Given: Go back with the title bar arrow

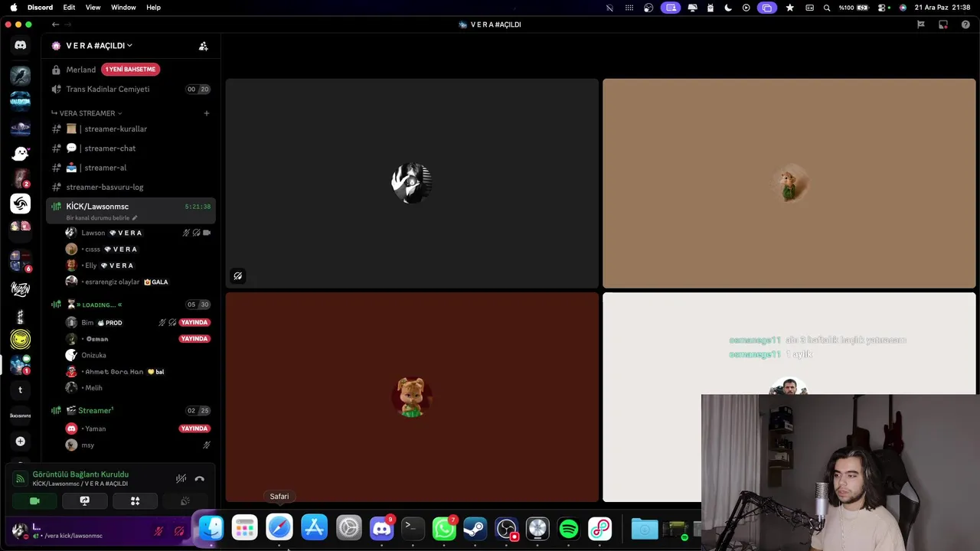Looking at the screenshot, I should coord(55,24).
